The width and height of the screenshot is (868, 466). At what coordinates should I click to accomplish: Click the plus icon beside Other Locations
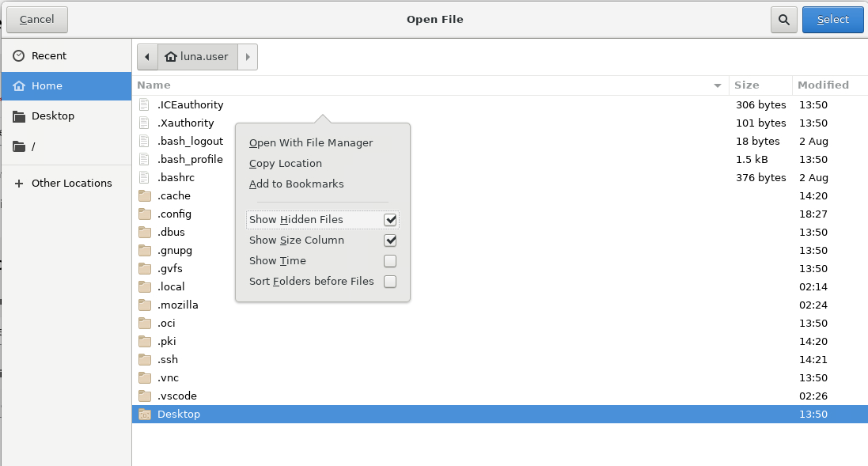pyautogui.click(x=19, y=184)
